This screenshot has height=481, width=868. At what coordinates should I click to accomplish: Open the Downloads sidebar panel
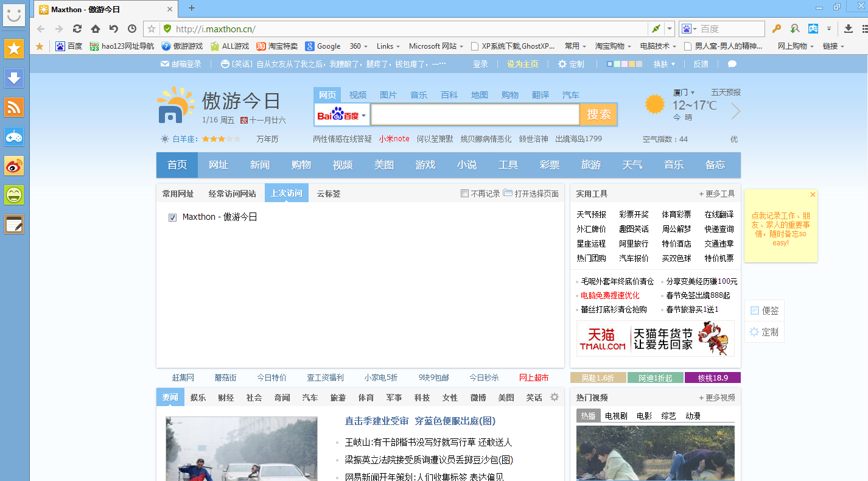14,78
